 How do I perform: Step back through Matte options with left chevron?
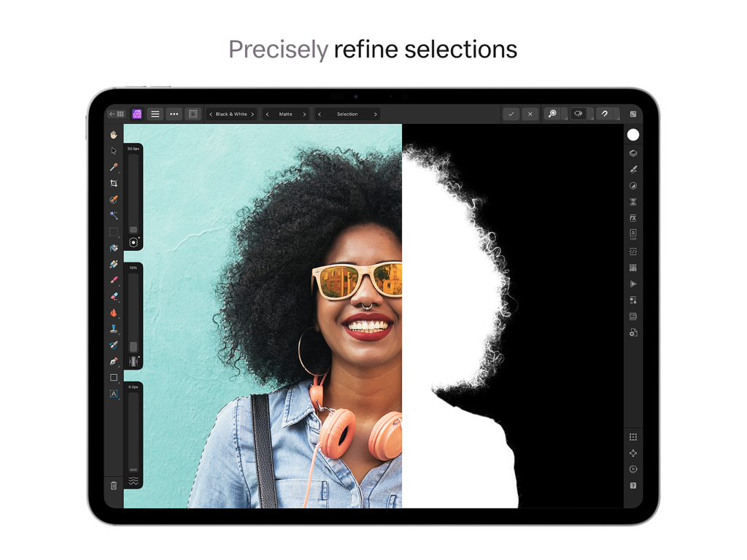(266, 114)
